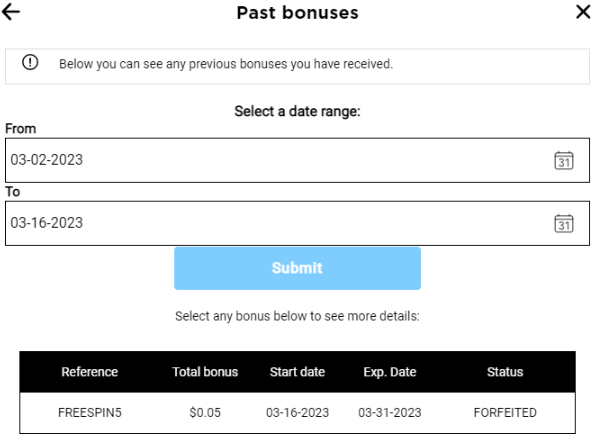Click the previous bonuses info banner text
Viewport: 591px width, 442px height.
point(226,64)
